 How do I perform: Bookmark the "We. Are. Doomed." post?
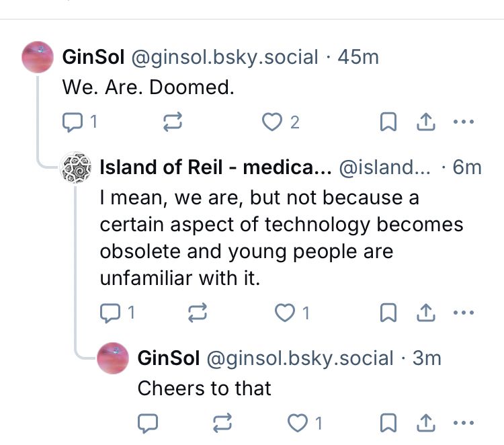tap(388, 122)
